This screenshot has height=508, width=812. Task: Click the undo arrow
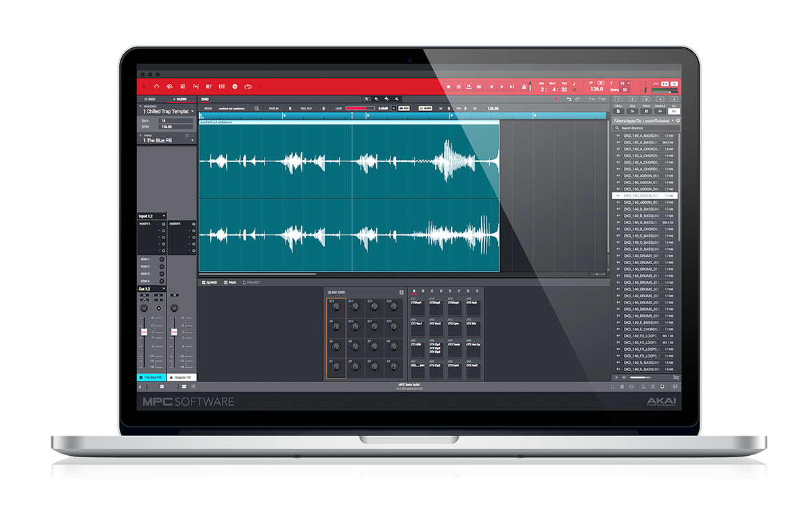point(569,99)
